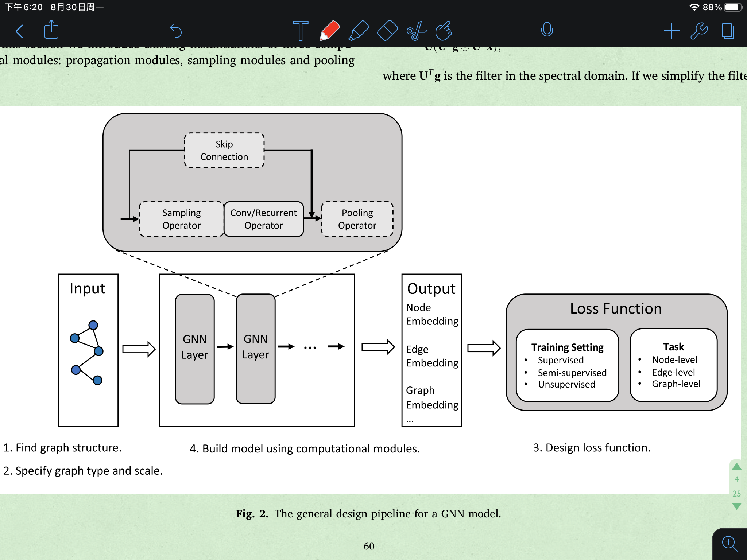Tap the Node-level bullet
Image resolution: width=747 pixels, height=560 pixels.
click(x=674, y=360)
